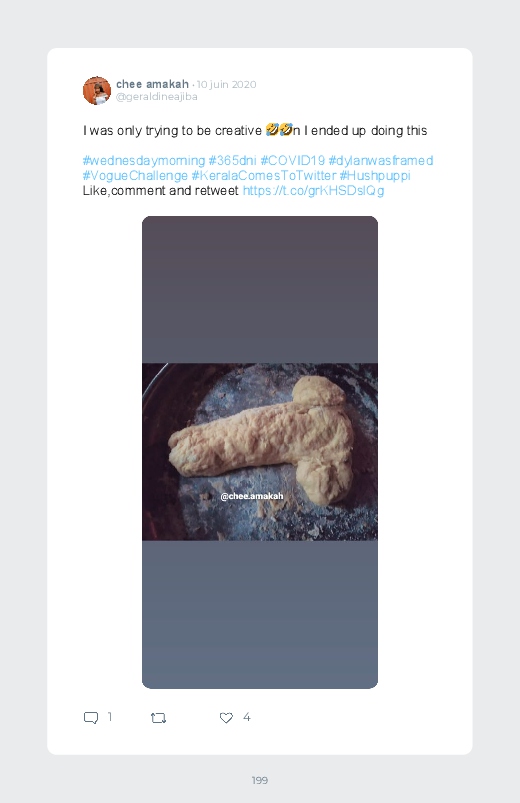Image resolution: width=520 pixels, height=803 pixels.
Task: Open the #365dni hashtag
Action: [x=232, y=160]
